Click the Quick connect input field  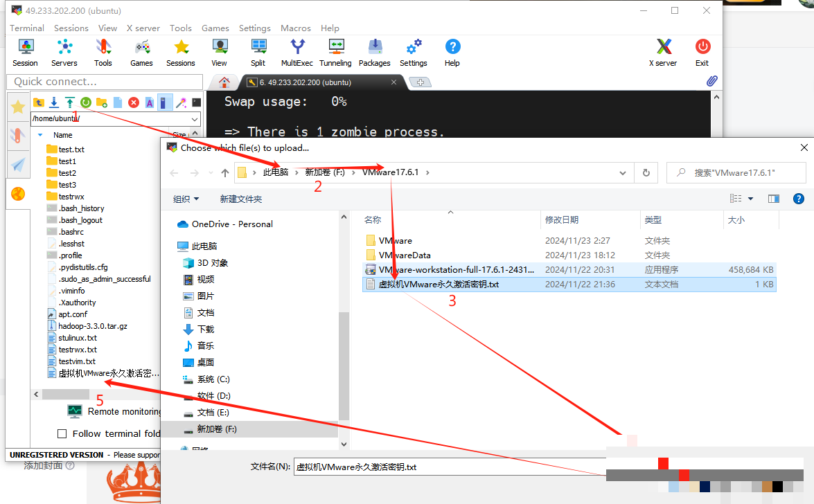coord(105,82)
